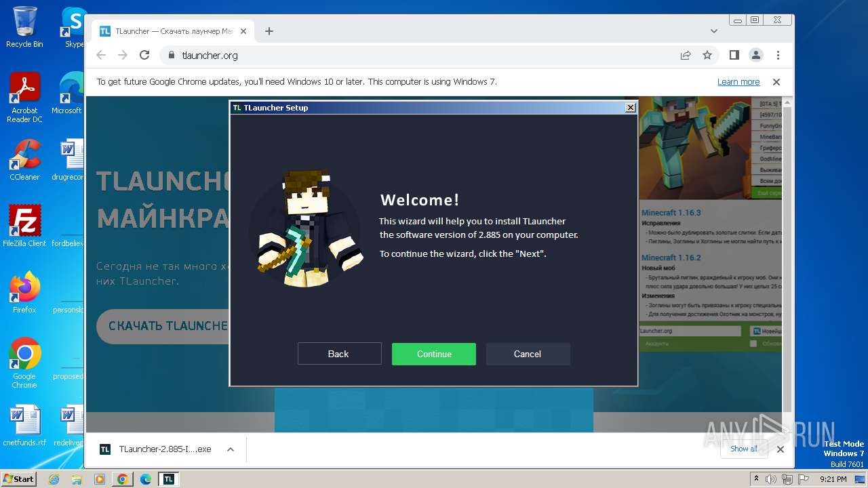The height and width of the screenshot is (488, 868).
Task: Open Chrome tab search dropdown
Action: (713, 31)
